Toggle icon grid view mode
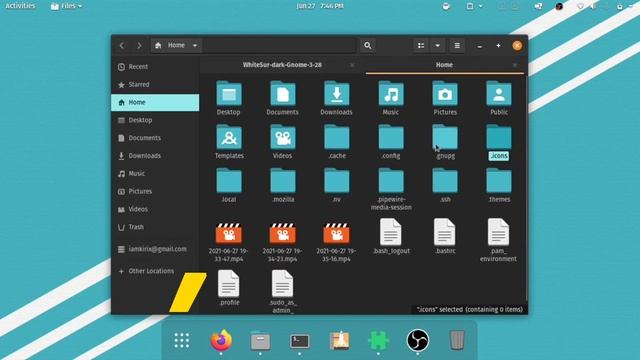 pyautogui.click(x=421, y=45)
